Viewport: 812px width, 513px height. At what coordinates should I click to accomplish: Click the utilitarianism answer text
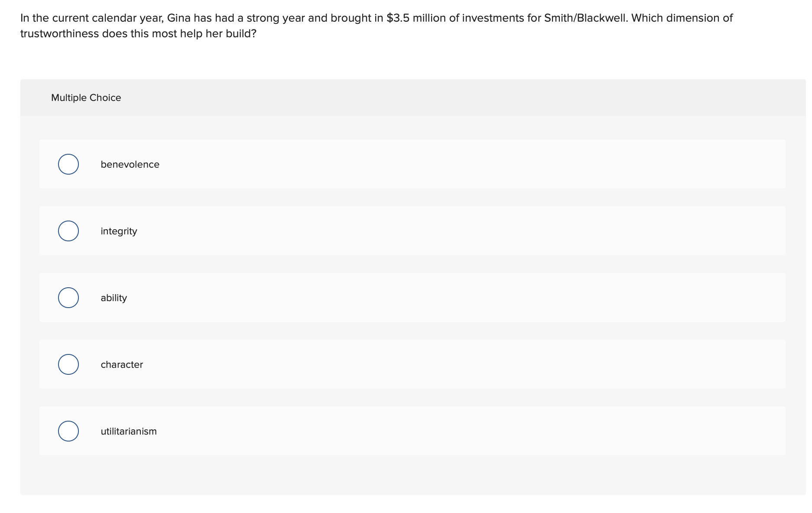128,431
